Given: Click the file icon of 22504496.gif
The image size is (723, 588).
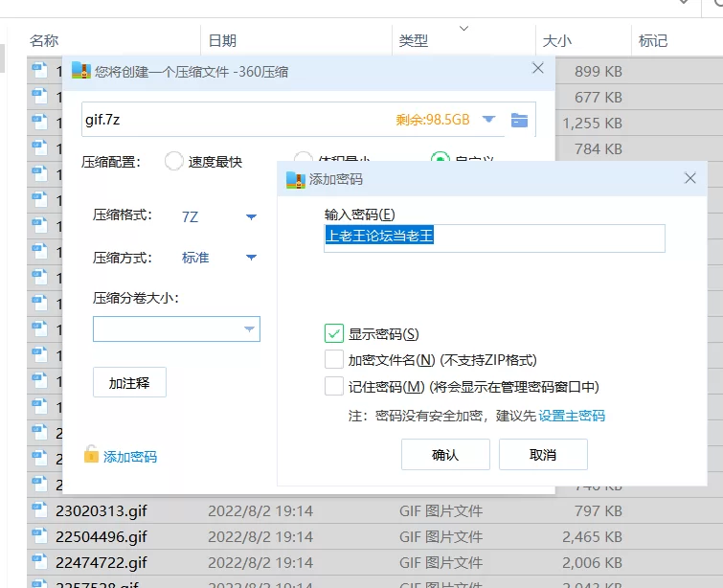Looking at the screenshot, I should tap(40, 536).
